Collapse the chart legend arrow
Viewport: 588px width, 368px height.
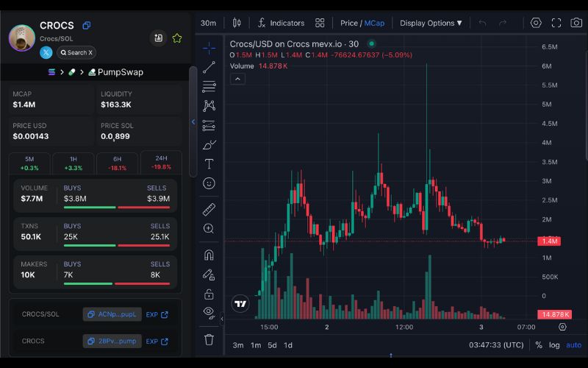click(237, 79)
